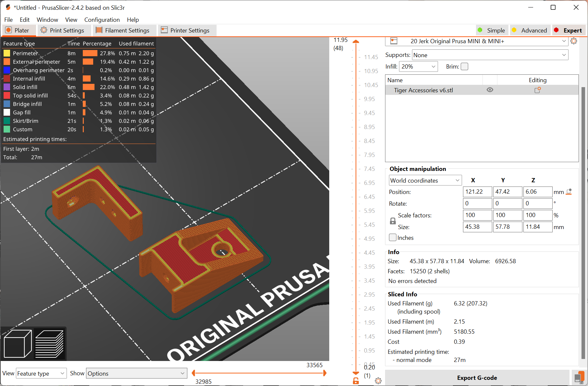The width and height of the screenshot is (588, 386).
Task: Hide Tiger Accessories v6.stl with eye icon
Action: tap(490, 90)
